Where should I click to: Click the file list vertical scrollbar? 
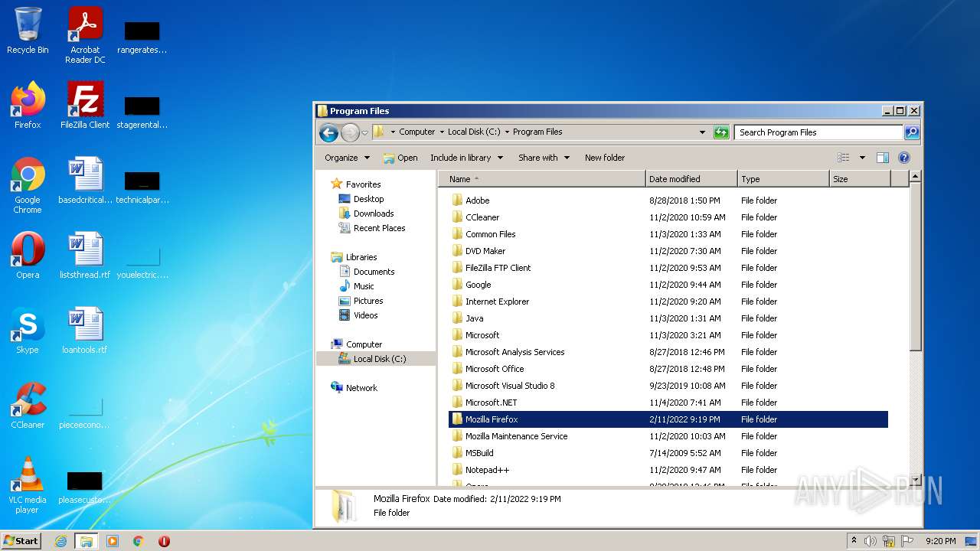915,268
